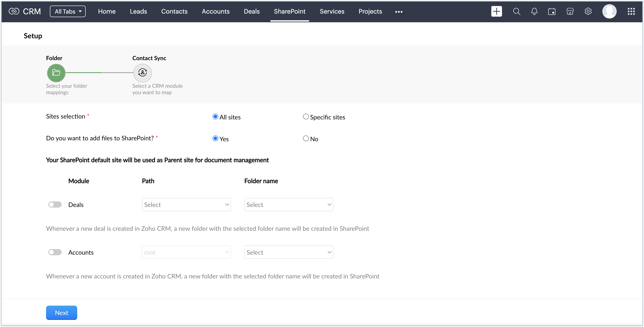Switch to the Leads tab
644x327 pixels.
tap(138, 12)
